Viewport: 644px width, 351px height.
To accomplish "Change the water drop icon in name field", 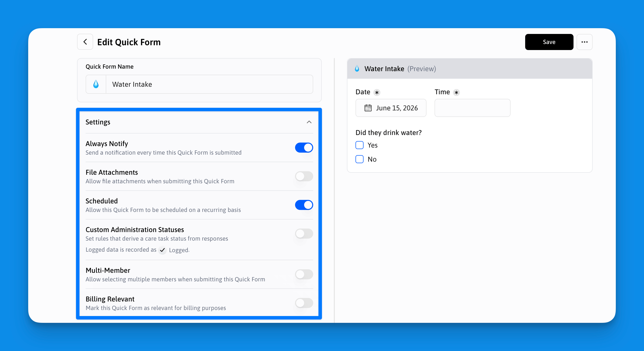I will click(x=96, y=84).
